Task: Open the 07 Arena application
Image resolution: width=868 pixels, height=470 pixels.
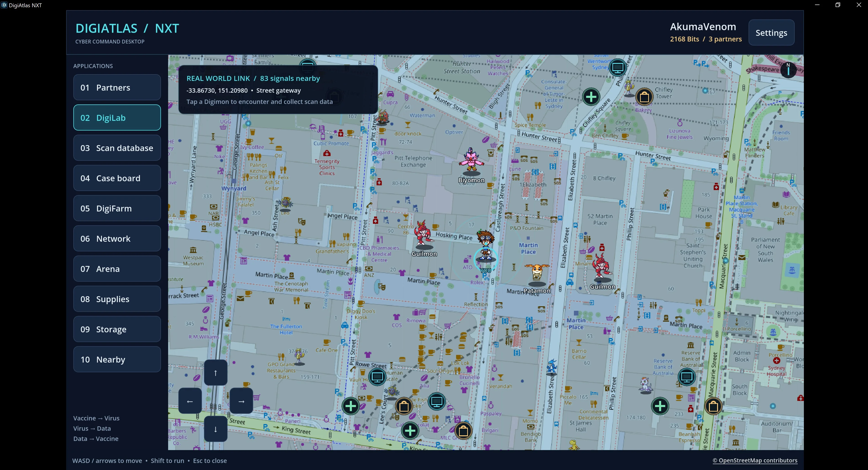Action: [117, 269]
